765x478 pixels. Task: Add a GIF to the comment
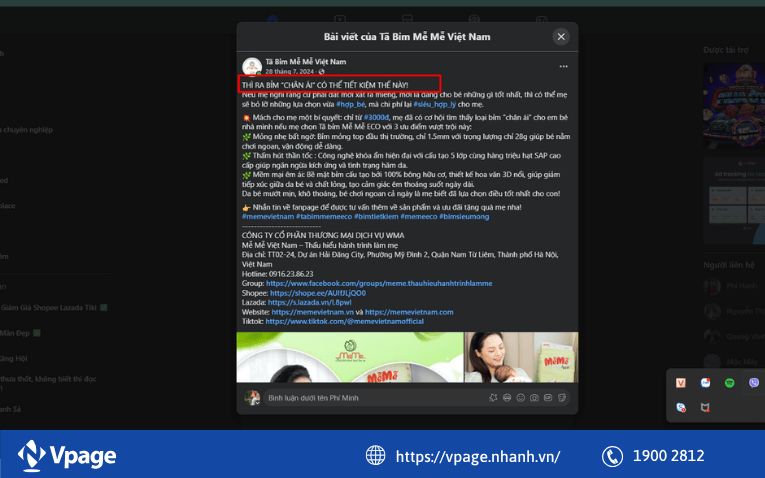click(548, 398)
